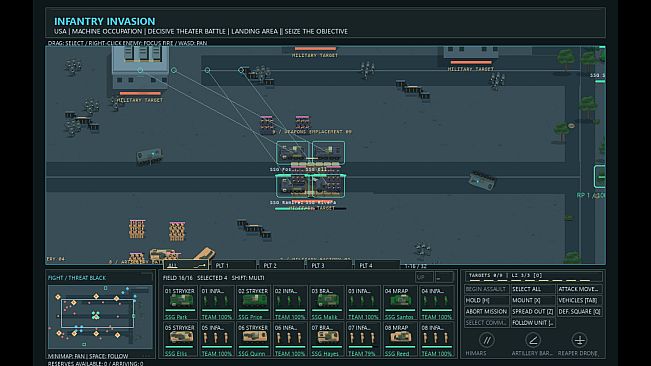Select the 06 STRYKER SSG Quinn card

pos(253,339)
